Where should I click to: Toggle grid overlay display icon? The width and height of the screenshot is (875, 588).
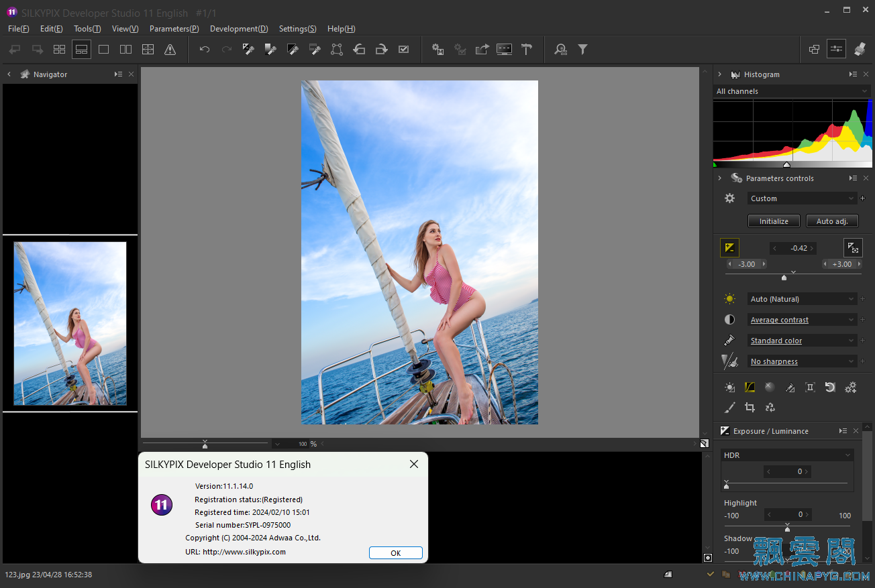click(148, 49)
